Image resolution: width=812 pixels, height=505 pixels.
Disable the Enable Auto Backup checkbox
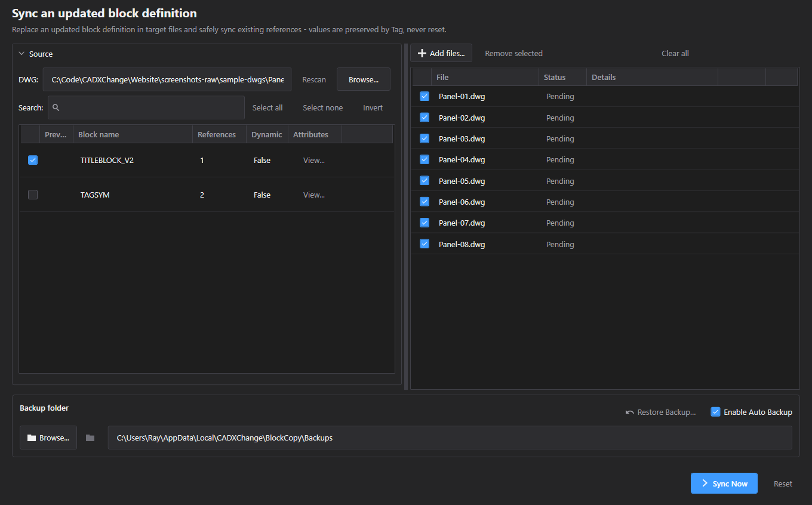click(715, 412)
